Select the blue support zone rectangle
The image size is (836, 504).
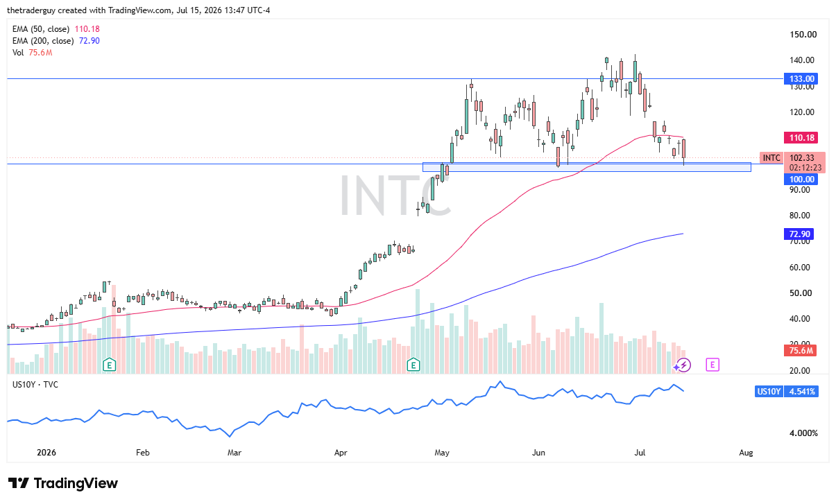[x=587, y=167]
